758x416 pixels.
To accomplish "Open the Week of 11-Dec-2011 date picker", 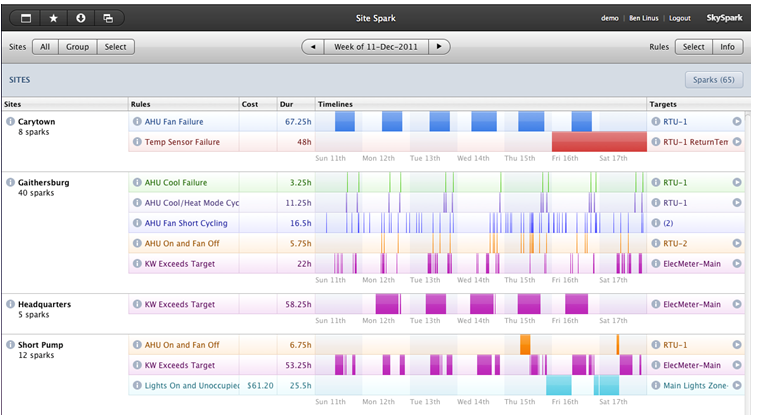I will coord(376,47).
